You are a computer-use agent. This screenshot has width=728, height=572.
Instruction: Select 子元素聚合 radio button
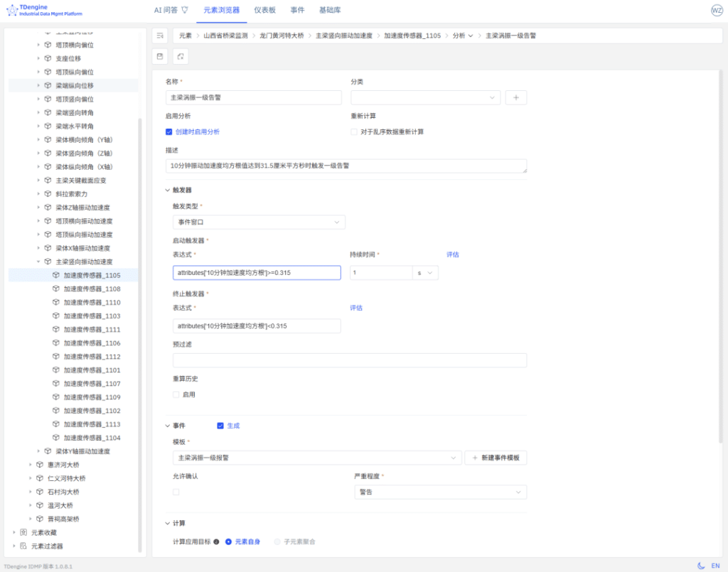[x=277, y=542]
